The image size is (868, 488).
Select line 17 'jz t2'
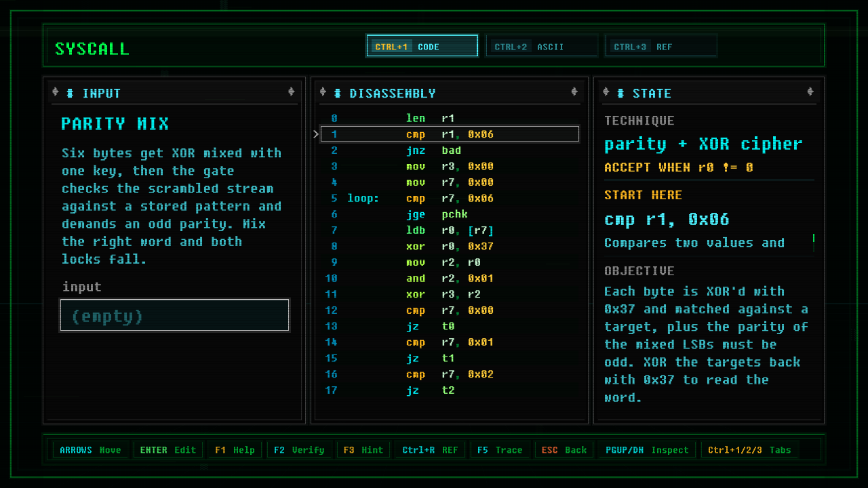coord(450,390)
